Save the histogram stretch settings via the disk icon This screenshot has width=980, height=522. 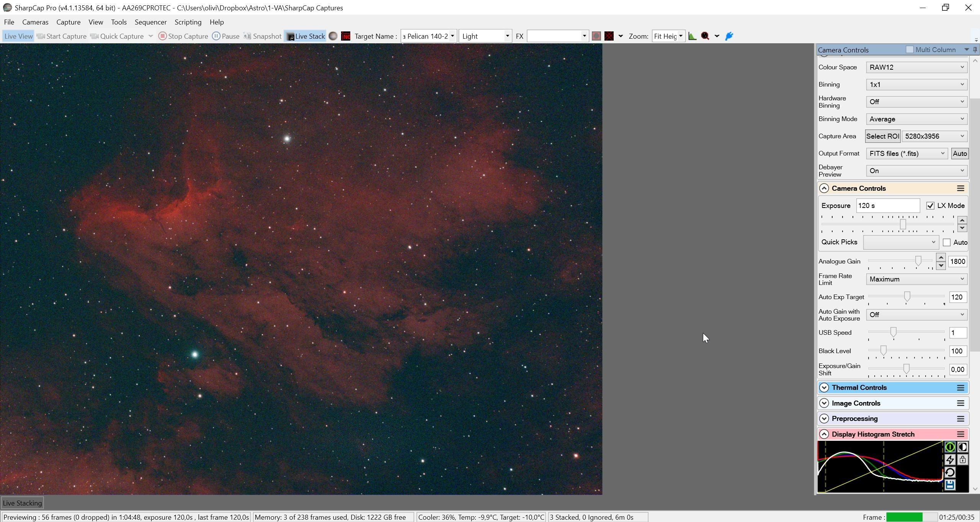tap(950, 485)
